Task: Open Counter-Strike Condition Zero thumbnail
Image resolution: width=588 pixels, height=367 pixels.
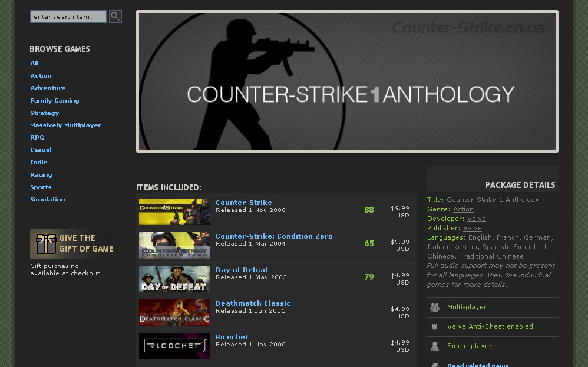Action: (174, 245)
